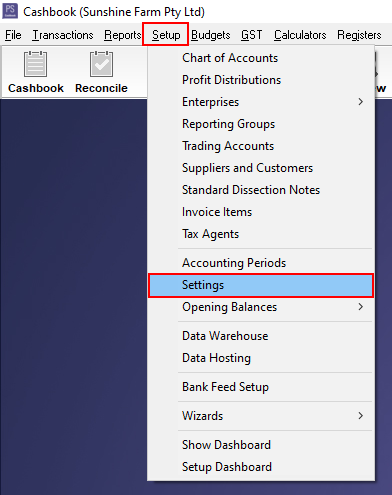Image resolution: width=392 pixels, height=495 pixels.
Task: Open Suppliers and Customers
Action: coord(261,168)
